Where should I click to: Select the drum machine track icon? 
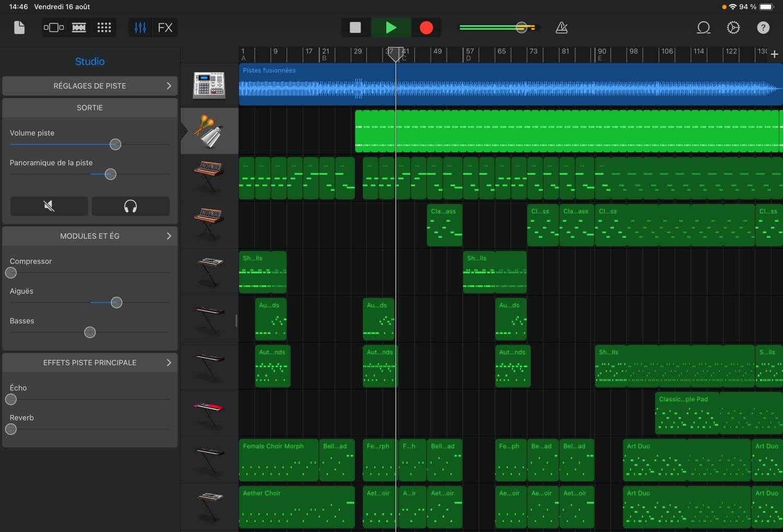click(209, 85)
